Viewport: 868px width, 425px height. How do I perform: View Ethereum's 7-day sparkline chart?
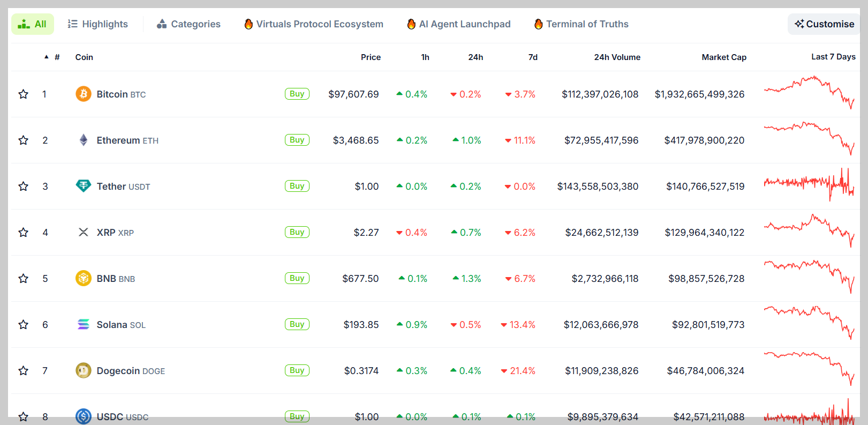click(809, 139)
